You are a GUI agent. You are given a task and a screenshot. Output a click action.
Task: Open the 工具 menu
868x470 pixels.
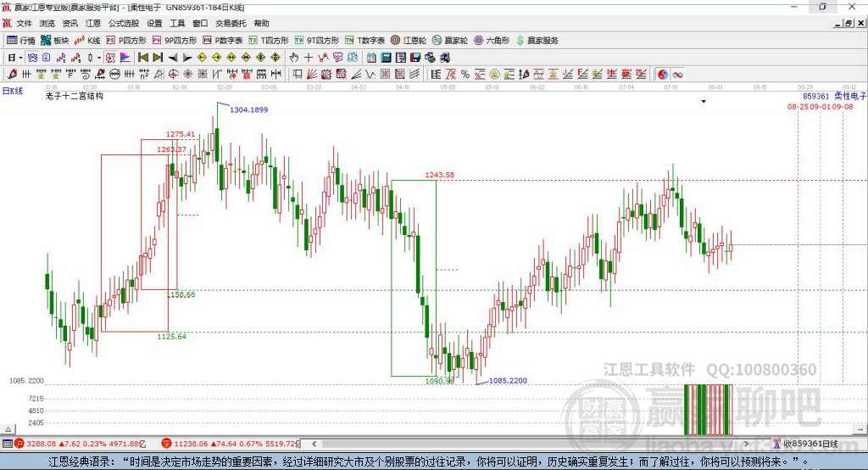(x=177, y=23)
